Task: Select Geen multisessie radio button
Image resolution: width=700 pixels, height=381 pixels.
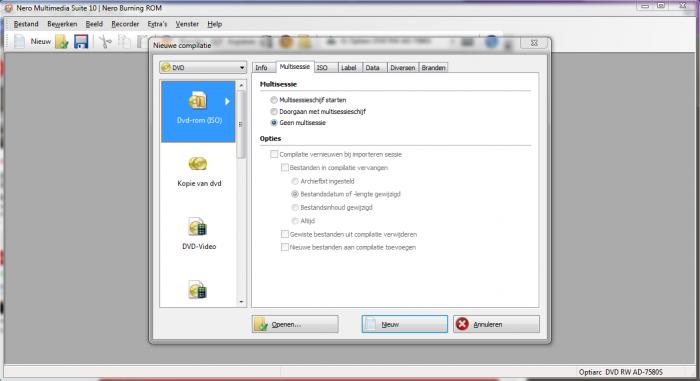Action: point(274,123)
